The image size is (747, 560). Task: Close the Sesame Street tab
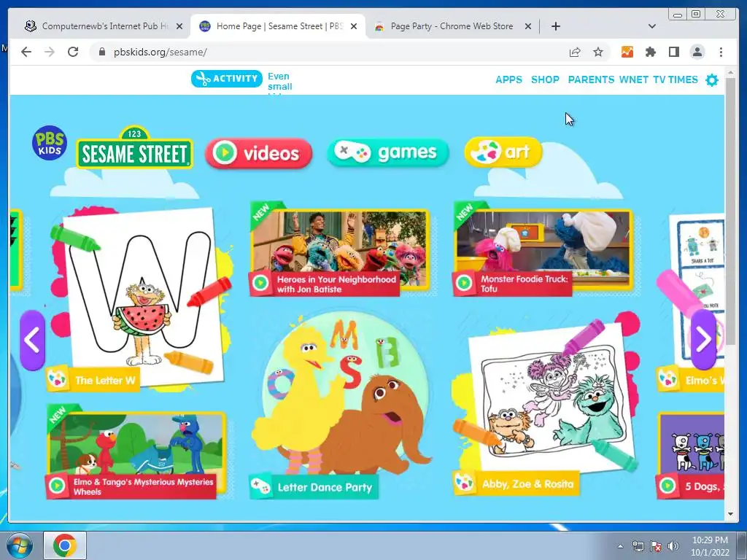coord(354,26)
